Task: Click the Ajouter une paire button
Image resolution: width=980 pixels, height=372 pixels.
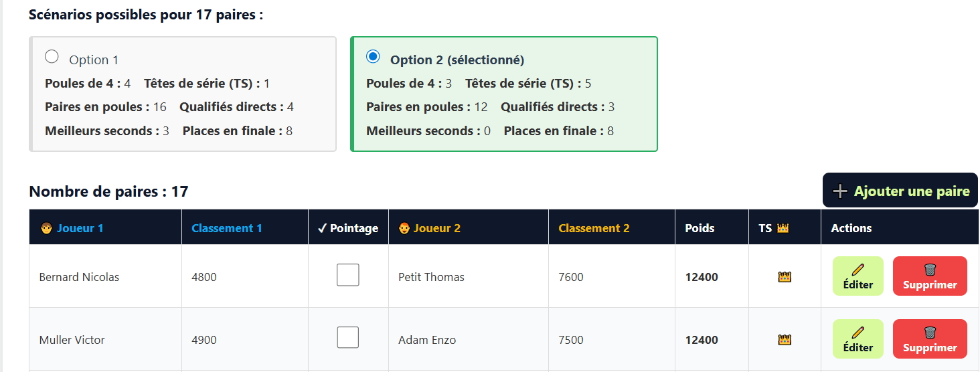Action: [x=900, y=191]
